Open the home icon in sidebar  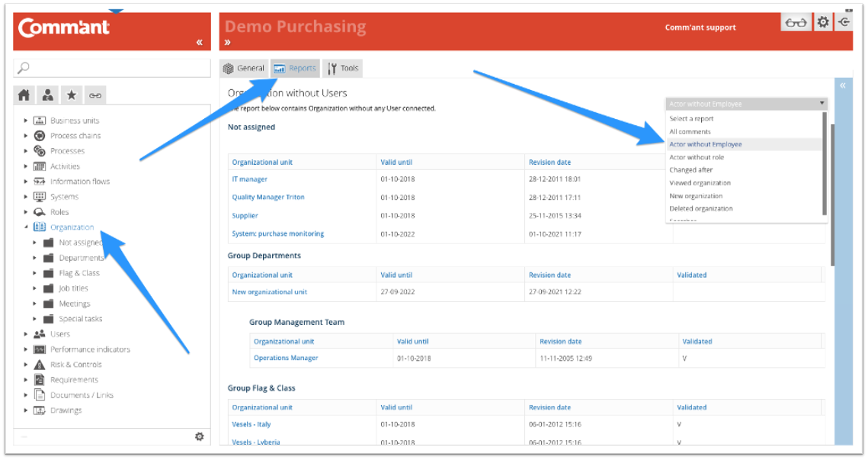pyautogui.click(x=24, y=95)
